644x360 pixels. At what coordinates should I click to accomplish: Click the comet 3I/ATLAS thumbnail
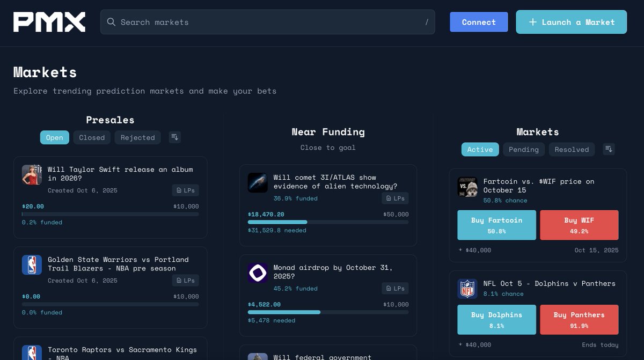coord(258,182)
